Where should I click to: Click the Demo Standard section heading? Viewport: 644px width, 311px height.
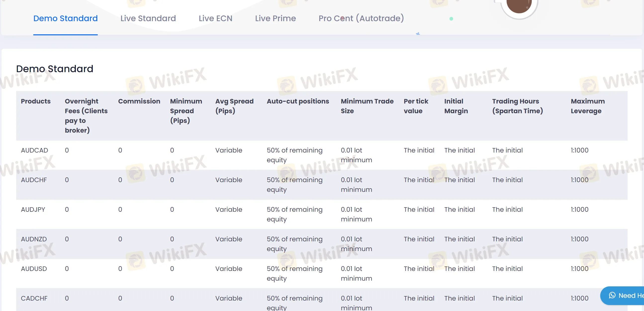(x=54, y=69)
